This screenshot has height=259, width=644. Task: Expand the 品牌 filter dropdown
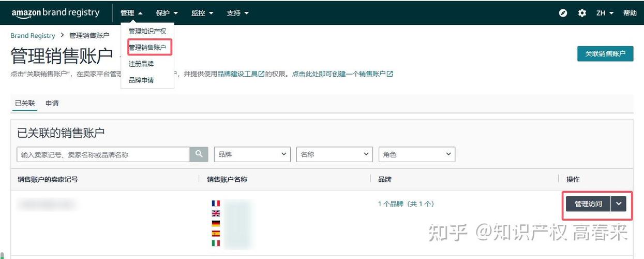coord(252,154)
